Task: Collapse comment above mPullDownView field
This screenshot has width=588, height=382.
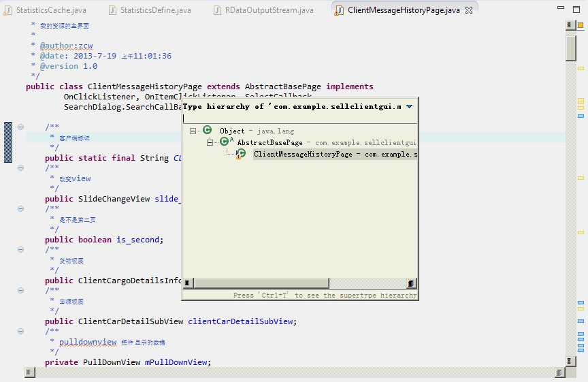Action: point(21,332)
